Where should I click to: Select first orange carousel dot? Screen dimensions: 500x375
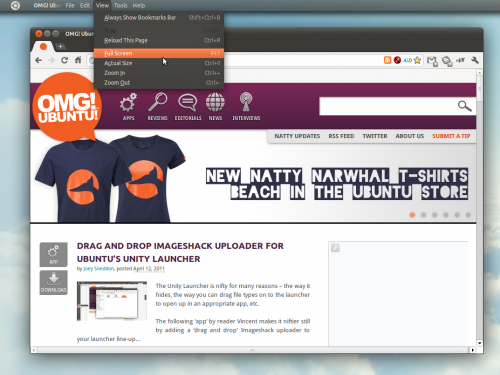click(x=412, y=215)
